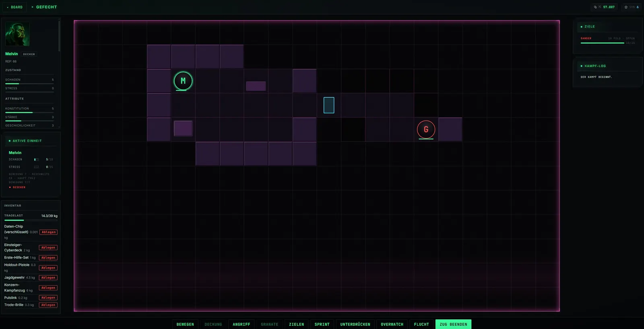Viewport: 644px width, 329px height.
Task: Activate Unterdrücken action
Action: coord(355,324)
